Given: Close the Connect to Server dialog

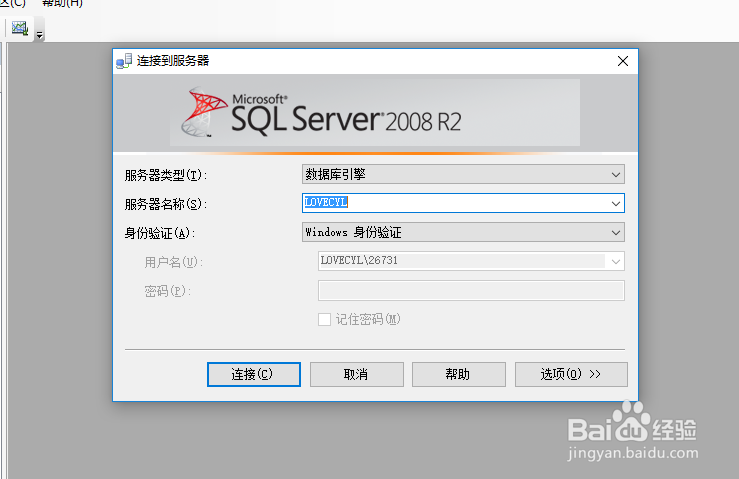Looking at the screenshot, I should click(623, 61).
